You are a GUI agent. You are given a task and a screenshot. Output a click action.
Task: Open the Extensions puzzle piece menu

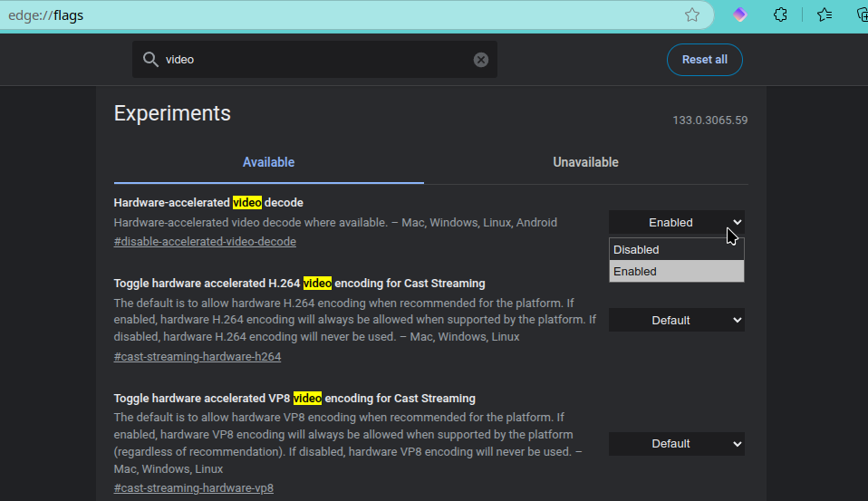[x=780, y=14]
